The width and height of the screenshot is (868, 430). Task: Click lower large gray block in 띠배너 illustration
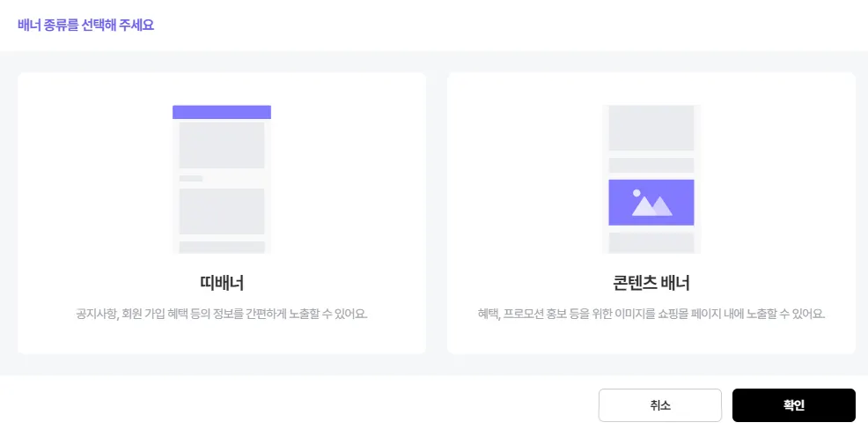tap(222, 211)
